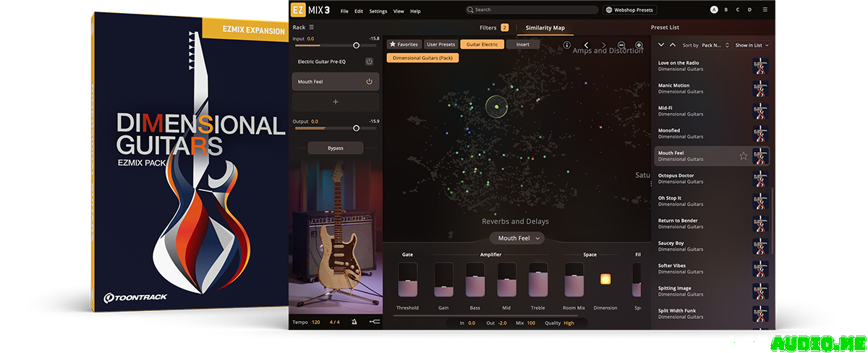The height and width of the screenshot is (353, 868).
Task: Select comparison slot D
Action: click(749, 10)
